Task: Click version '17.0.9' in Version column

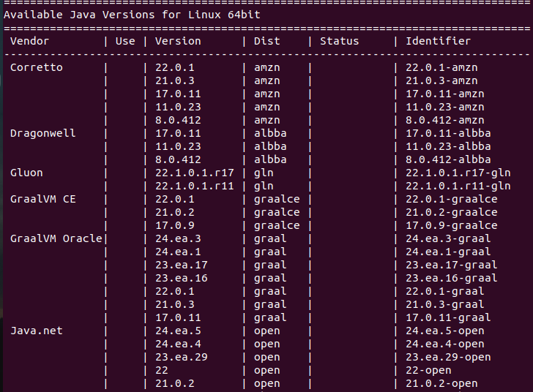Action: click(175, 225)
